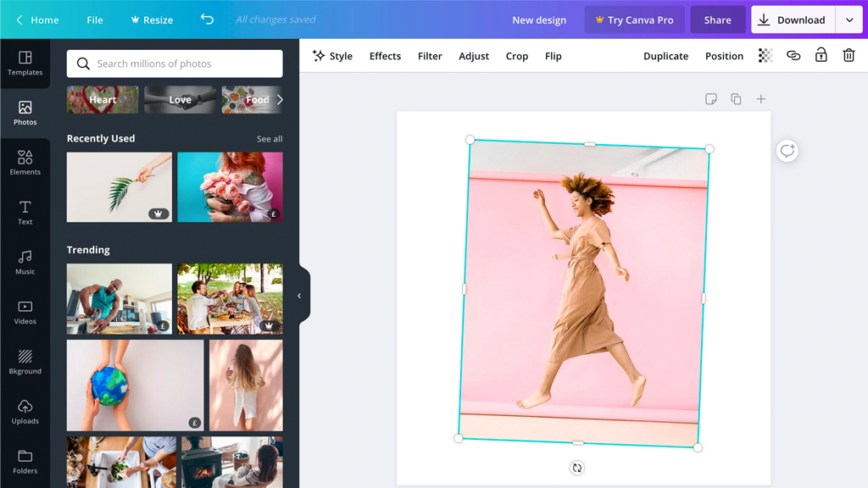The image size is (868, 488).
Task: Click the transparency checkerboard icon
Action: (765, 56)
